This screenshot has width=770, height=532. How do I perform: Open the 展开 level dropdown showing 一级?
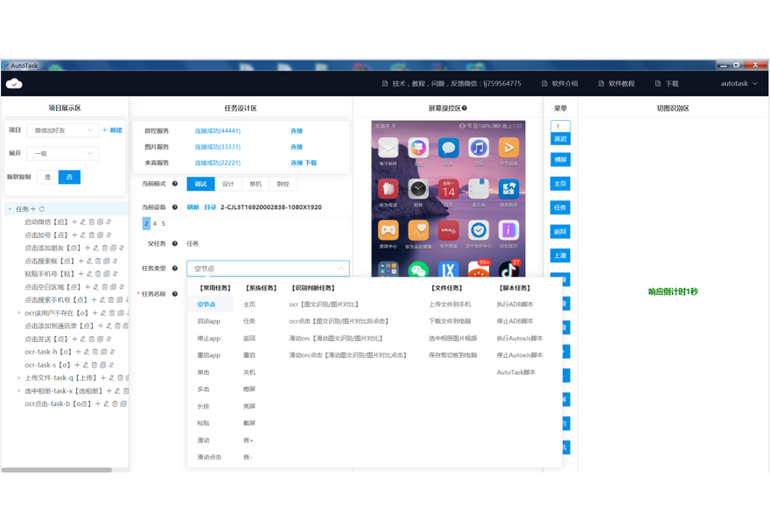click(62, 153)
